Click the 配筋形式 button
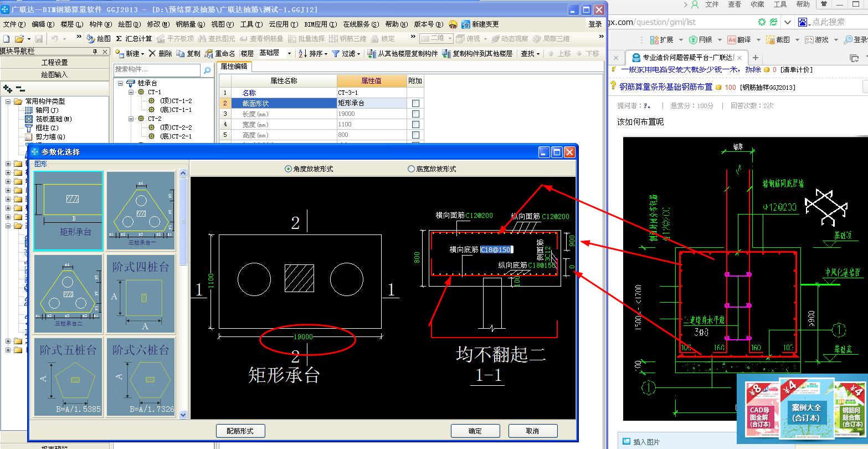Viewport: 868px width, 449px height. [241, 431]
